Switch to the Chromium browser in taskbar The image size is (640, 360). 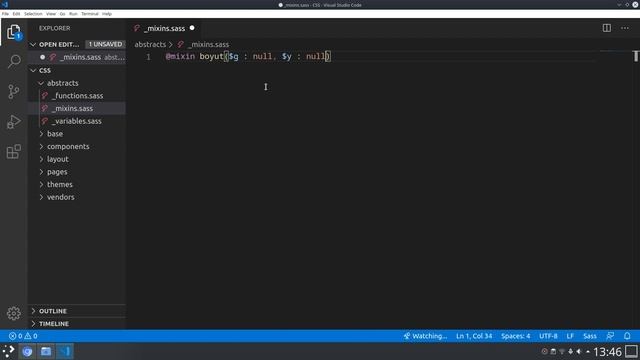27,351
